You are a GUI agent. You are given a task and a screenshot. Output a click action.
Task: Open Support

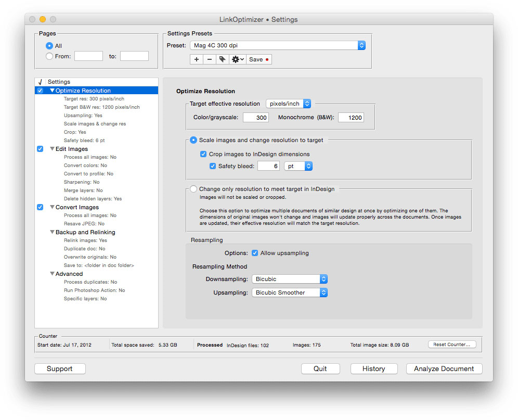[x=60, y=369]
